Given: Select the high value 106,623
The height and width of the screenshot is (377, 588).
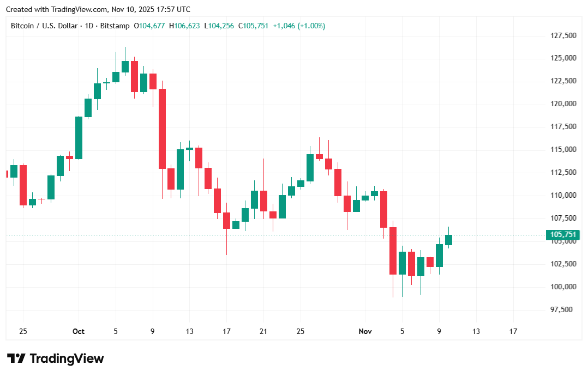Looking at the screenshot, I should (187, 26).
